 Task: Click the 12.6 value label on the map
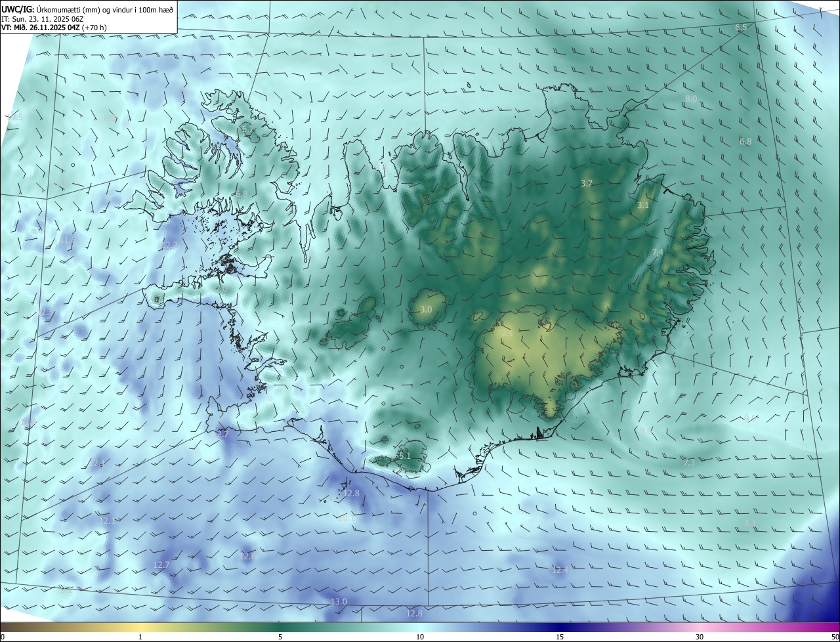coord(248,556)
